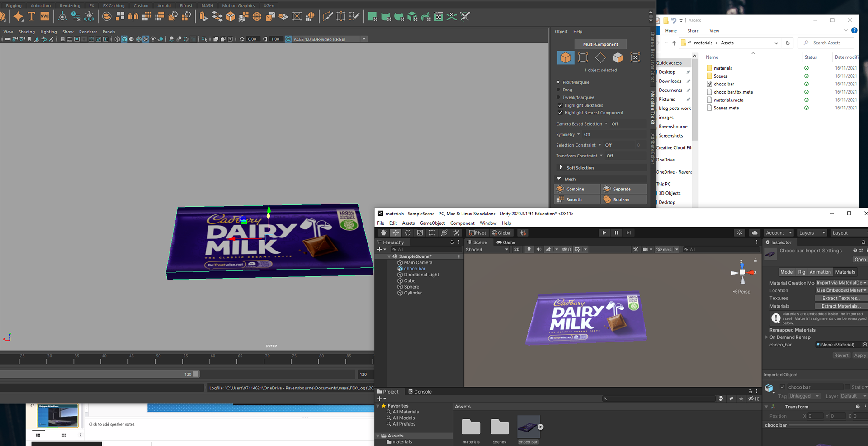Click Unity collab sun-shaped icon
The image size is (868, 446).
click(740, 233)
